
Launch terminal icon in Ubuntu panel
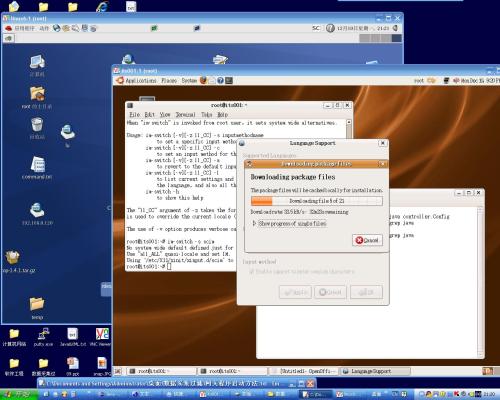click(x=229, y=80)
